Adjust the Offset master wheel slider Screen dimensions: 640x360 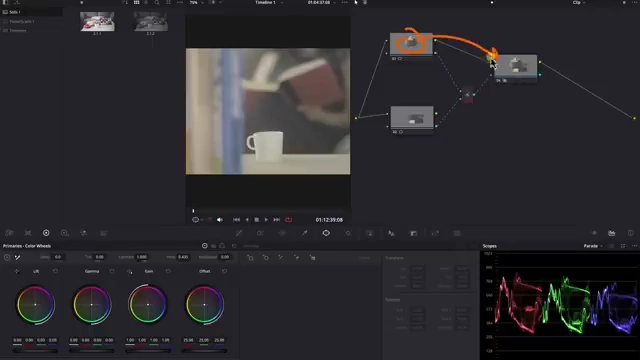tap(204, 351)
